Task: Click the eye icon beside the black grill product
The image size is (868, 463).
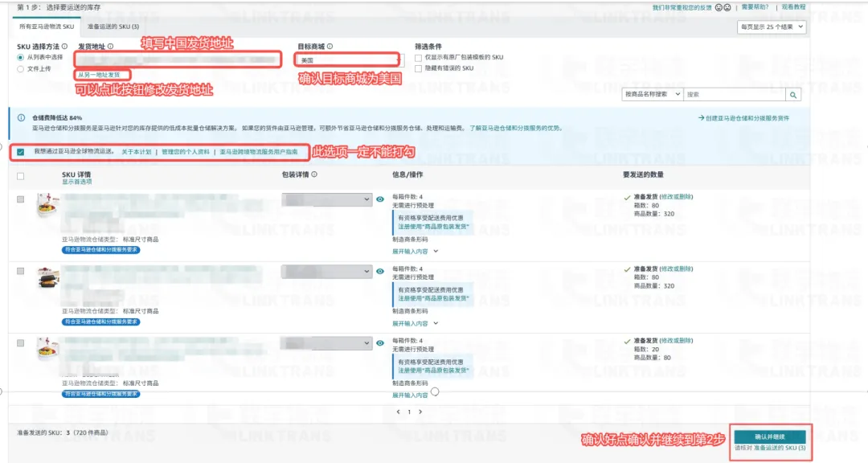Action: [x=380, y=272]
